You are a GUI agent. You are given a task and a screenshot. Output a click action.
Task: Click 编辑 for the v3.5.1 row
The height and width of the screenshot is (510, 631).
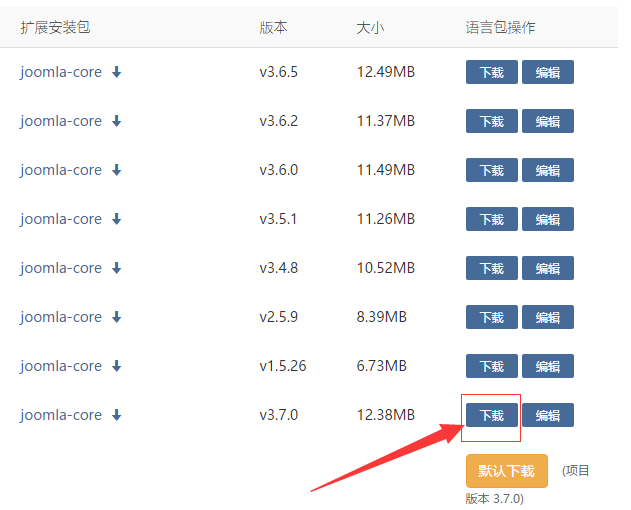pyautogui.click(x=548, y=219)
